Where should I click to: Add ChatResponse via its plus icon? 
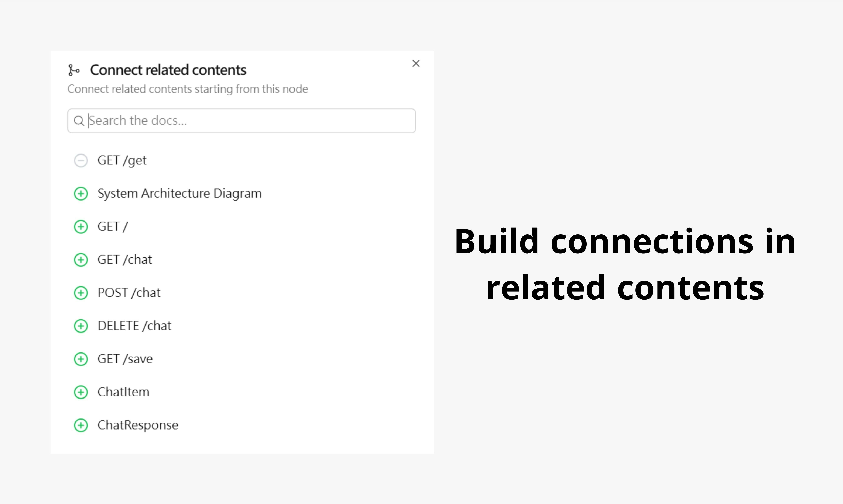click(81, 425)
